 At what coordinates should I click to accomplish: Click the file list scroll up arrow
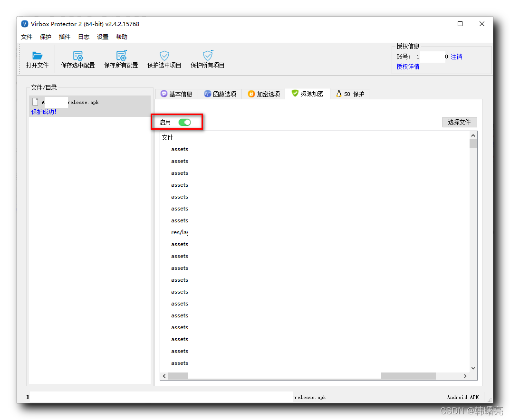(x=473, y=135)
